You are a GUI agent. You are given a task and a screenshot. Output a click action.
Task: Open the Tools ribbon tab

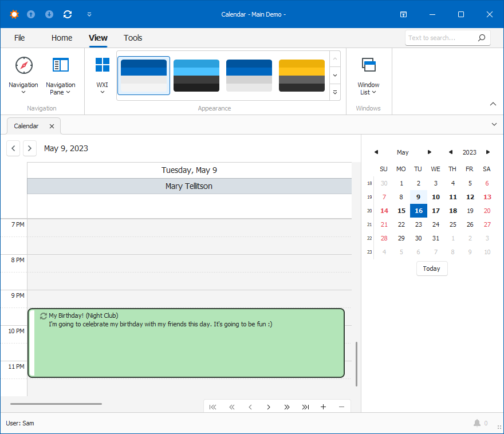coord(133,38)
